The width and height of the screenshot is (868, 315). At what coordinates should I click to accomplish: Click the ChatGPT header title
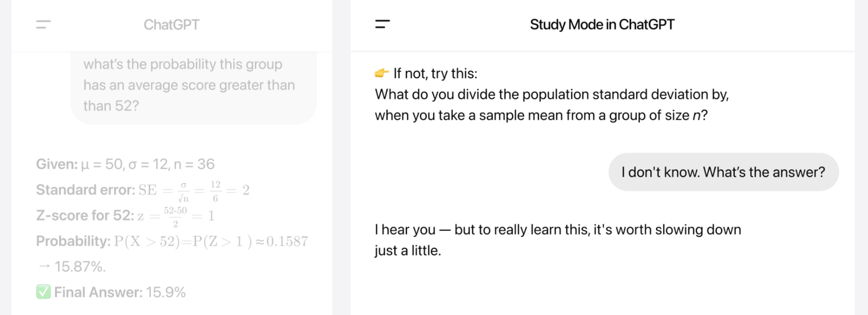tap(171, 24)
